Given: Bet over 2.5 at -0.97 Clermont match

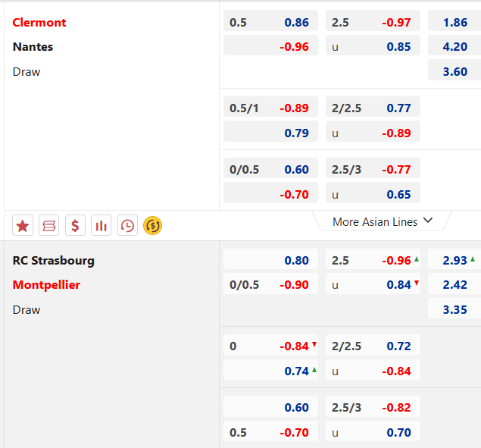Looking at the screenshot, I should tap(373, 20).
